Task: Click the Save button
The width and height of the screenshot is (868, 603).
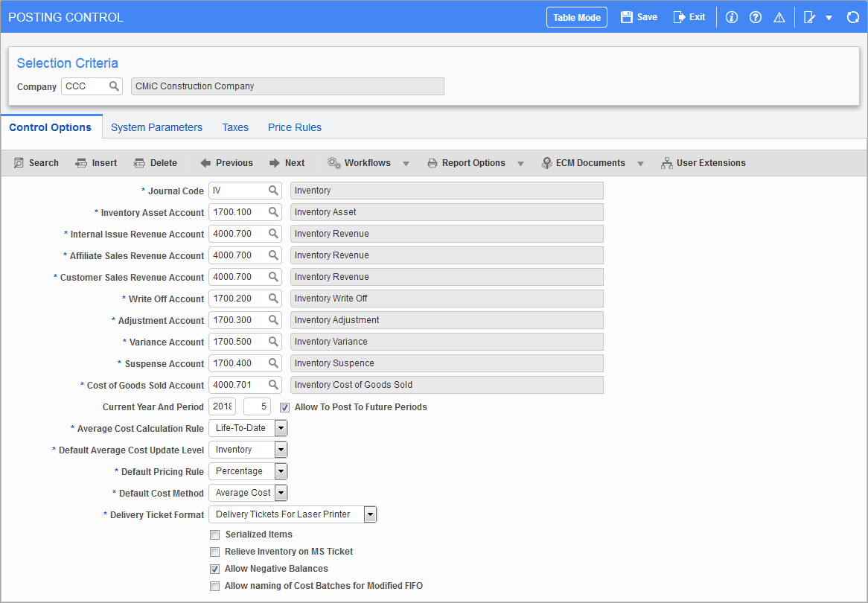Action: tap(638, 16)
